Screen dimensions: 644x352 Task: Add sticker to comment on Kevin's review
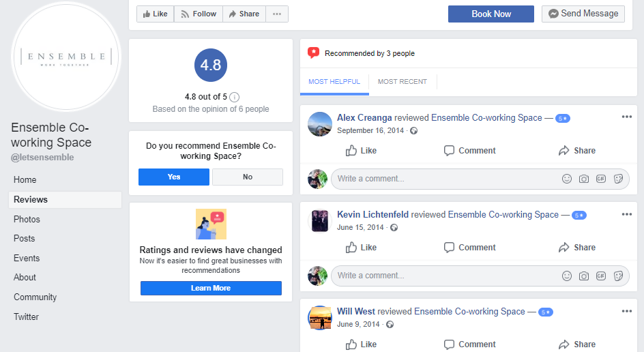tap(618, 276)
